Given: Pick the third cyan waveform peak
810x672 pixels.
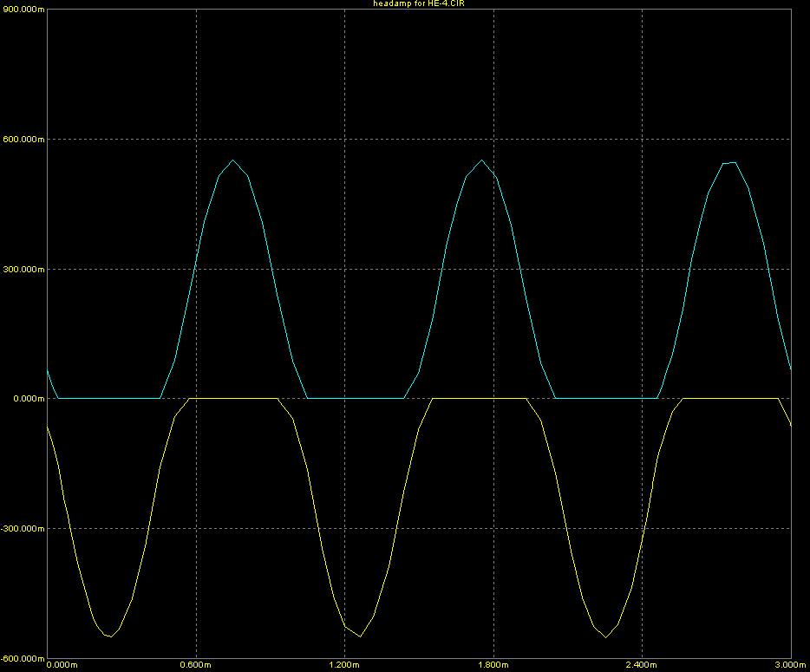Looking at the screenshot, I should pyautogui.click(x=729, y=162).
